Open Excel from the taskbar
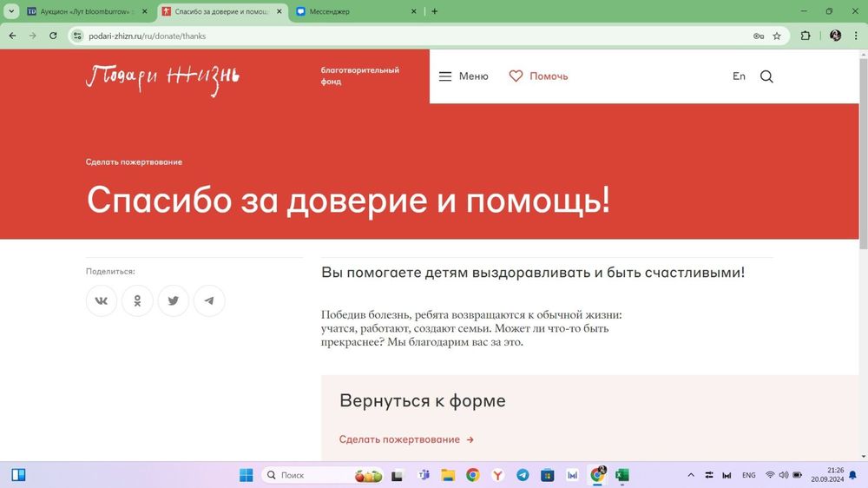 pyautogui.click(x=622, y=475)
